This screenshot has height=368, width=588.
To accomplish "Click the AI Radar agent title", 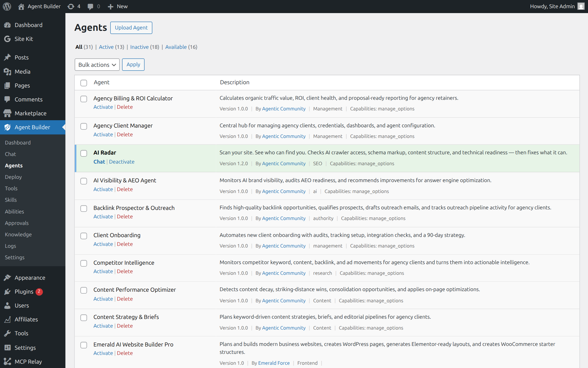I will tap(105, 153).
